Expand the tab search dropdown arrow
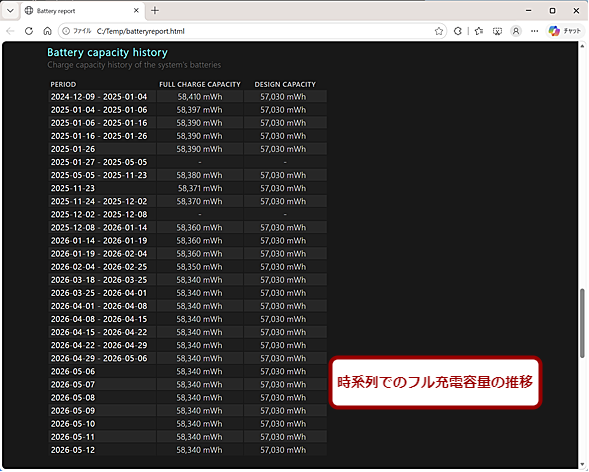This screenshot has width=589, height=472. tap(10, 11)
